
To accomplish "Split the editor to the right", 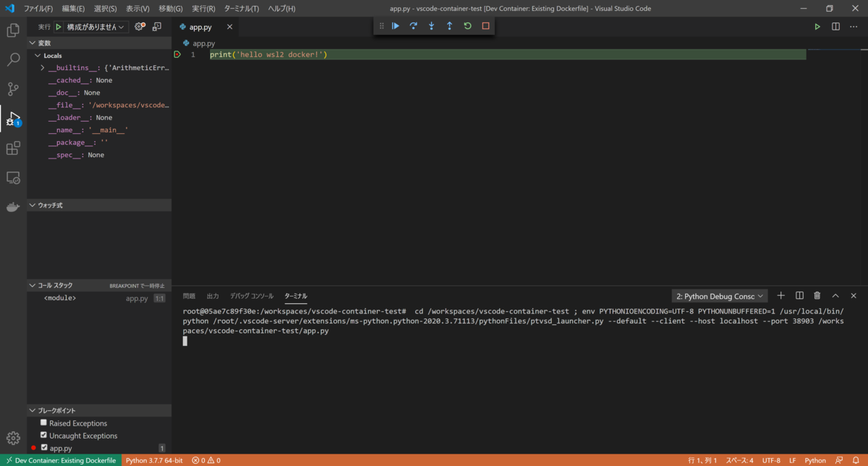I will [x=835, y=27].
